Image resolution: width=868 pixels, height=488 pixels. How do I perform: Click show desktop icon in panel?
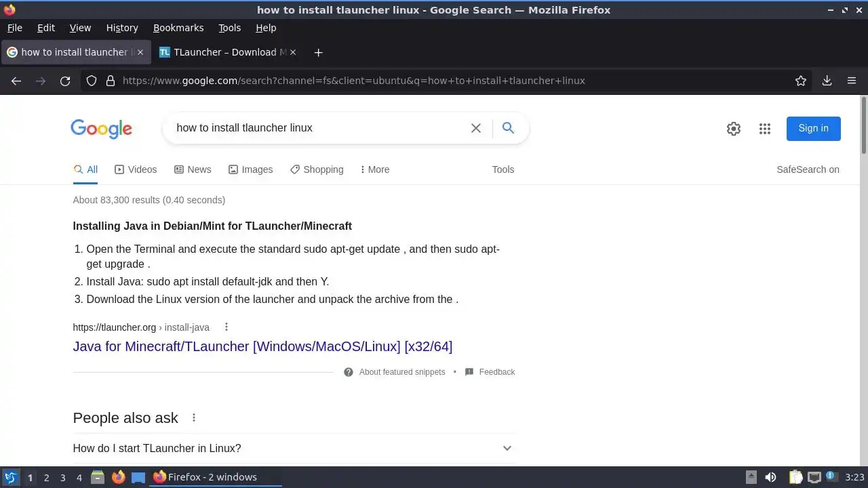(138, 477)
